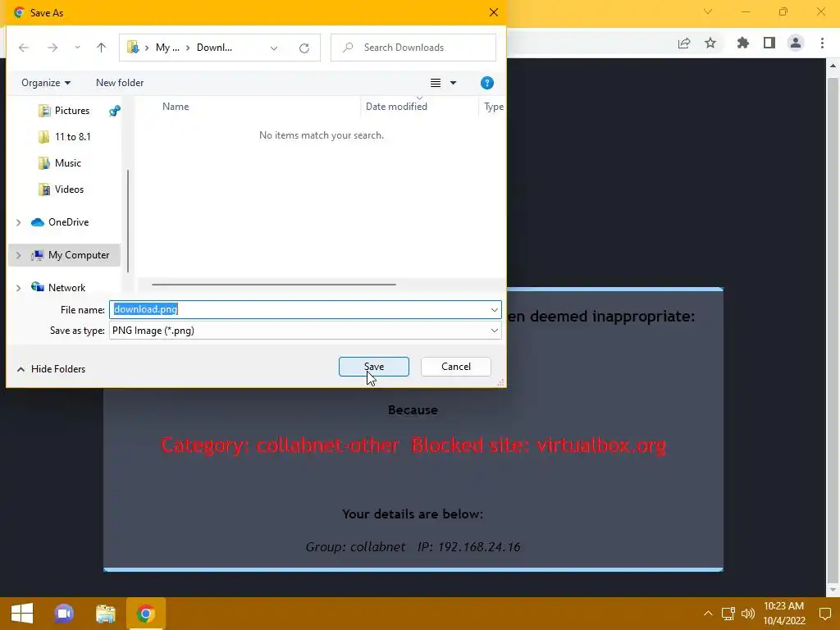Image resolution: width=840 pixels, height=630 pixels.
Task: Open the Windows Start menu
Action: pyautogui.click(x=22, y=614)
